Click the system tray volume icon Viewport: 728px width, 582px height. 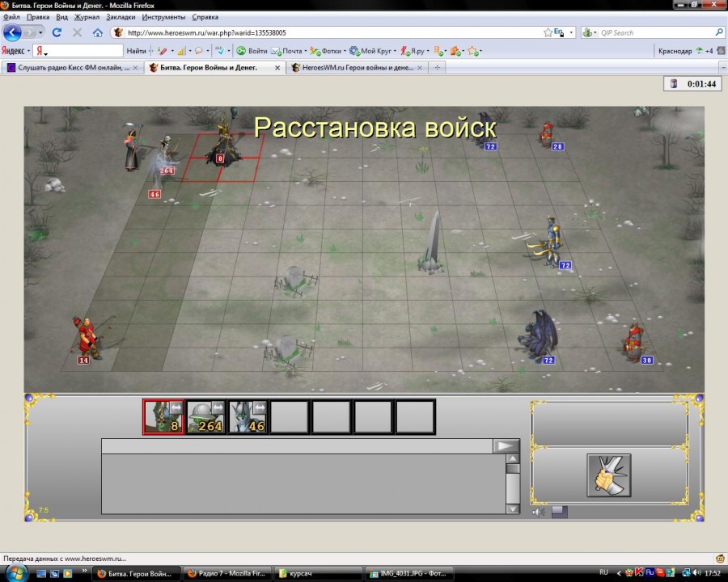point(697,573)
